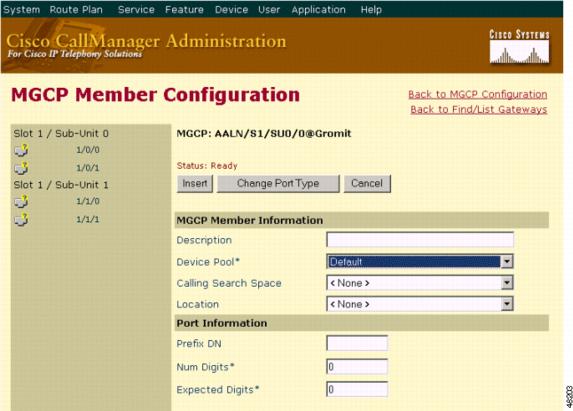Viewport: 573px width, 411px height.
Task: Click the Cisco Systems logo
Action: [519, 47]
